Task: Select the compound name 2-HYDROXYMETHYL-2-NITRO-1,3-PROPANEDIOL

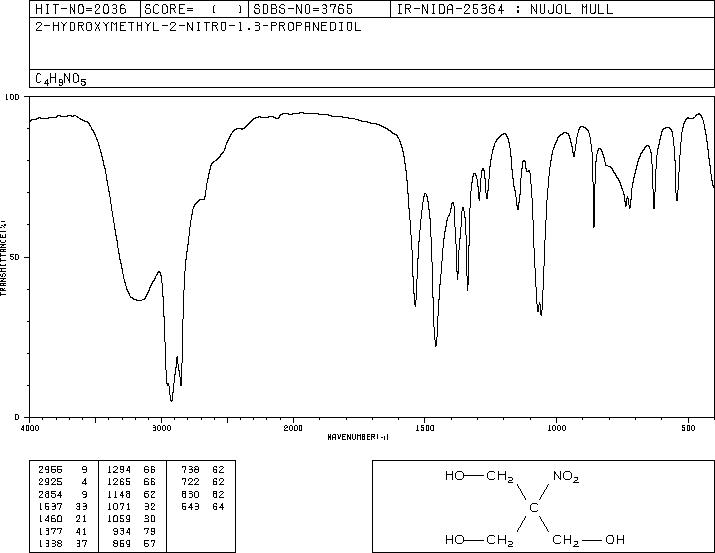Action: (x=198, y=27)
